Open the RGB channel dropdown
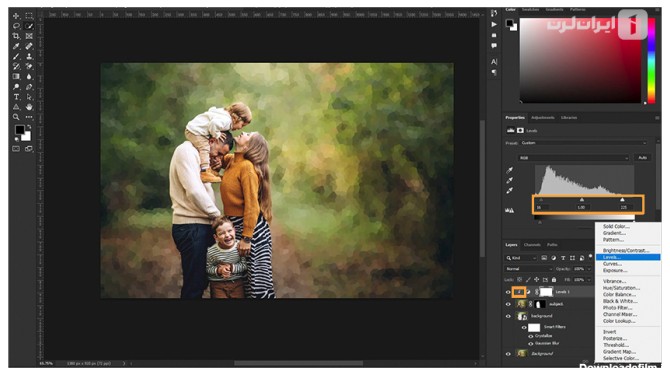Image resolution: width=670 pixels, height=374 pixels. click(573, 158)
